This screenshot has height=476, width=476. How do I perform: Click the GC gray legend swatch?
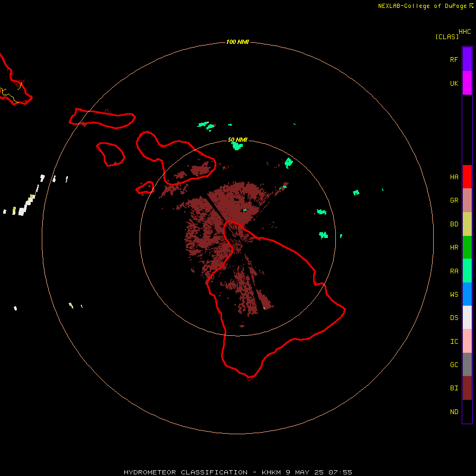coord(467,364)
